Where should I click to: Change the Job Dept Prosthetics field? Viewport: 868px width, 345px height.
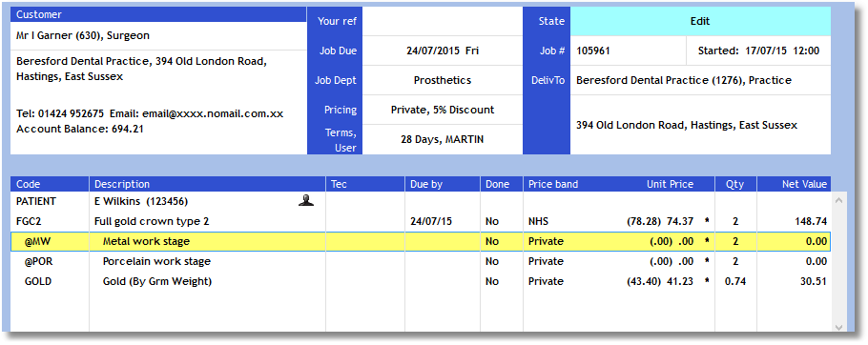point(443,80)
